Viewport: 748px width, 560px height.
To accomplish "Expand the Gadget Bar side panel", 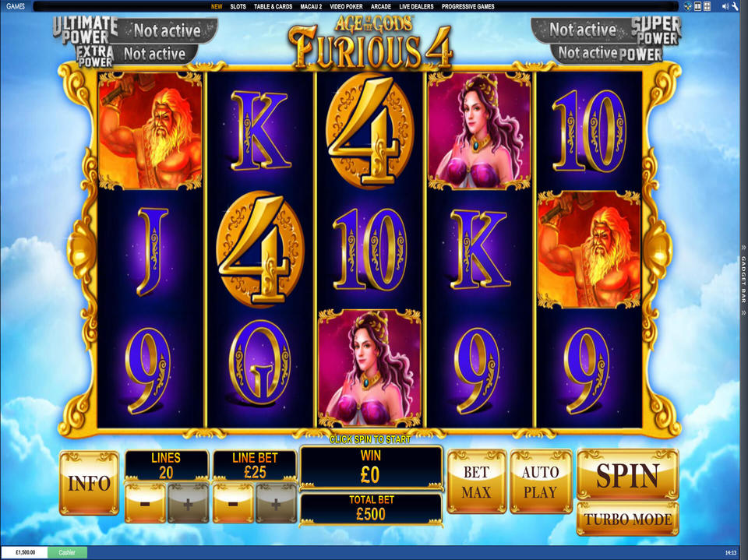I will pos(743,280).
